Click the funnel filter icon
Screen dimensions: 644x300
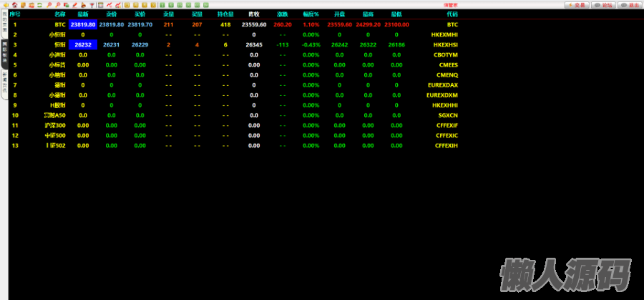click(92, 5)
